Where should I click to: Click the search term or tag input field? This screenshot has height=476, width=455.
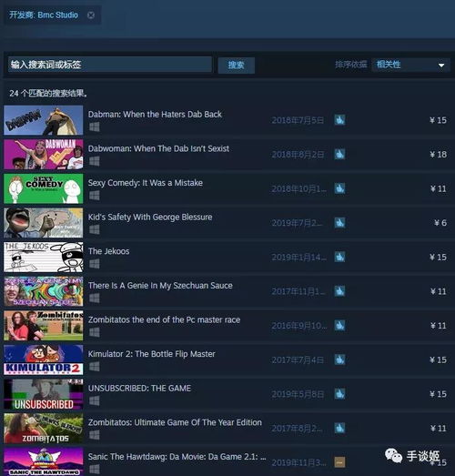point(110,65)
